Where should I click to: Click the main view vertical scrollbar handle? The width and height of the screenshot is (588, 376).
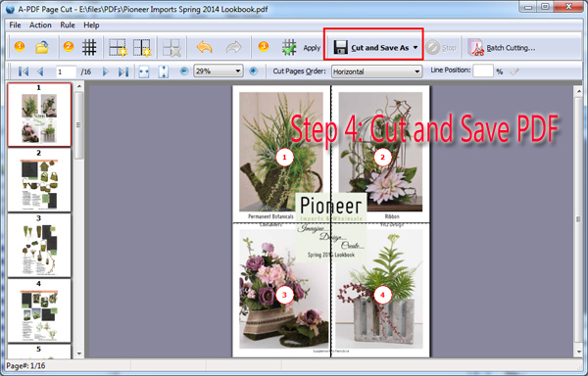point(578,220)
